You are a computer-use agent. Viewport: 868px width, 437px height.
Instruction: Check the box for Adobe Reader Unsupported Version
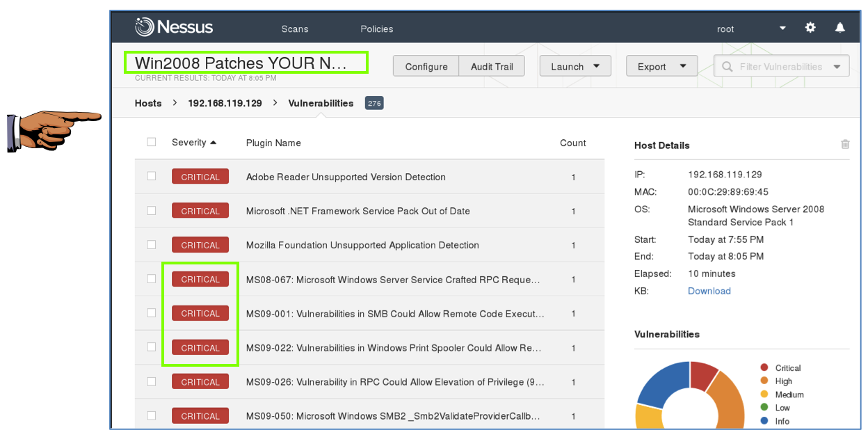pos(152,176)
